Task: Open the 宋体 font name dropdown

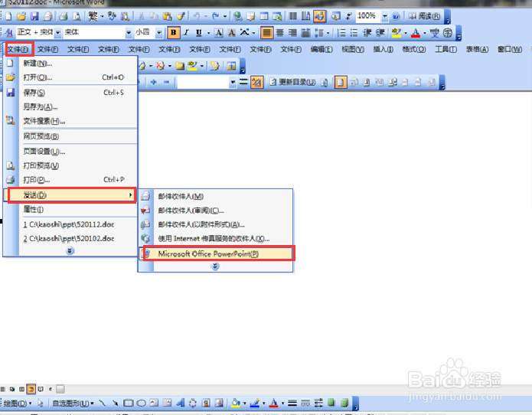Action: [x=129, y=33]
